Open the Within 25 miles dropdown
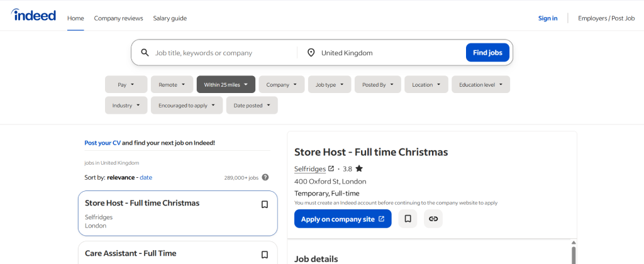 (226, 85)
